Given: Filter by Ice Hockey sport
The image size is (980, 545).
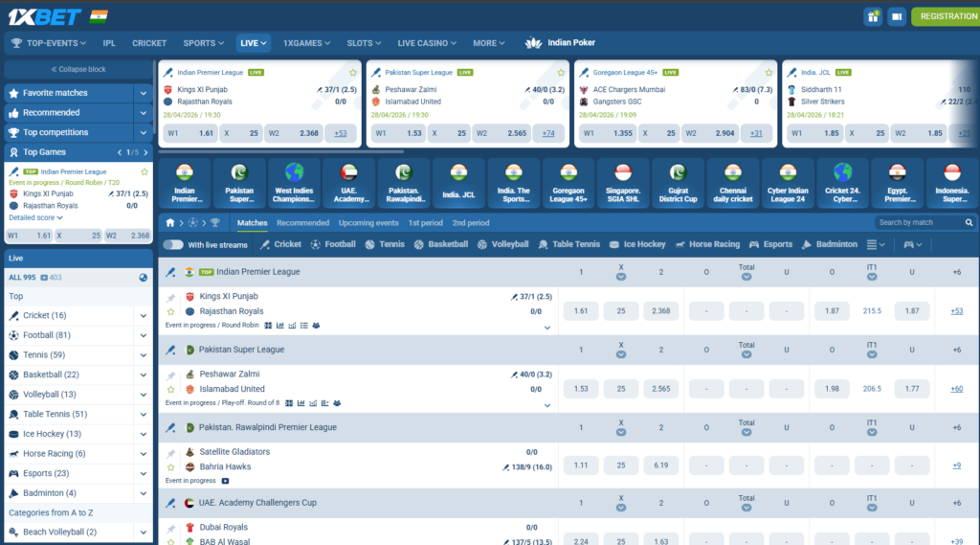Looking at the screenshot, I should point(637,244).
